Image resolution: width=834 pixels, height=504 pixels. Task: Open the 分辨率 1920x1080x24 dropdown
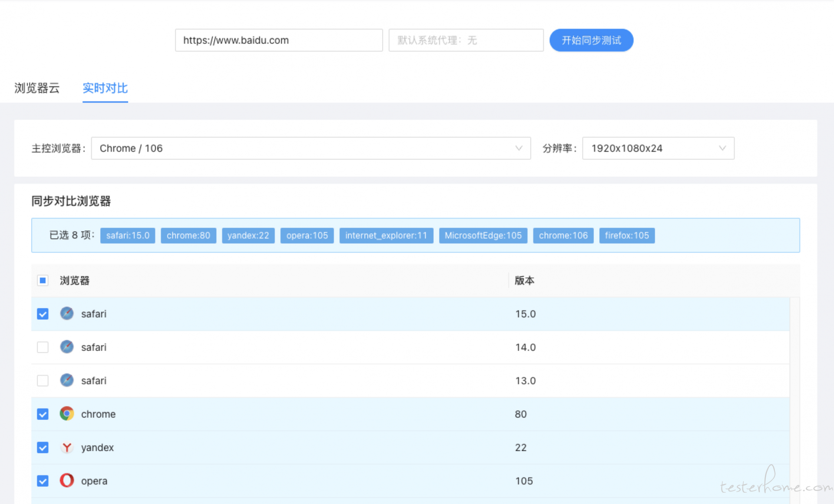[x=658, y=148]
